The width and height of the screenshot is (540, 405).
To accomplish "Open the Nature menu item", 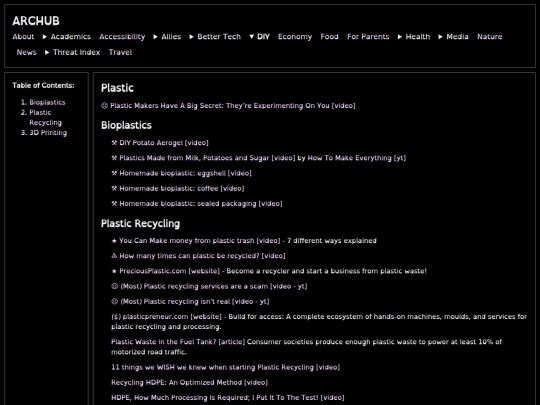I will [489, 37].
